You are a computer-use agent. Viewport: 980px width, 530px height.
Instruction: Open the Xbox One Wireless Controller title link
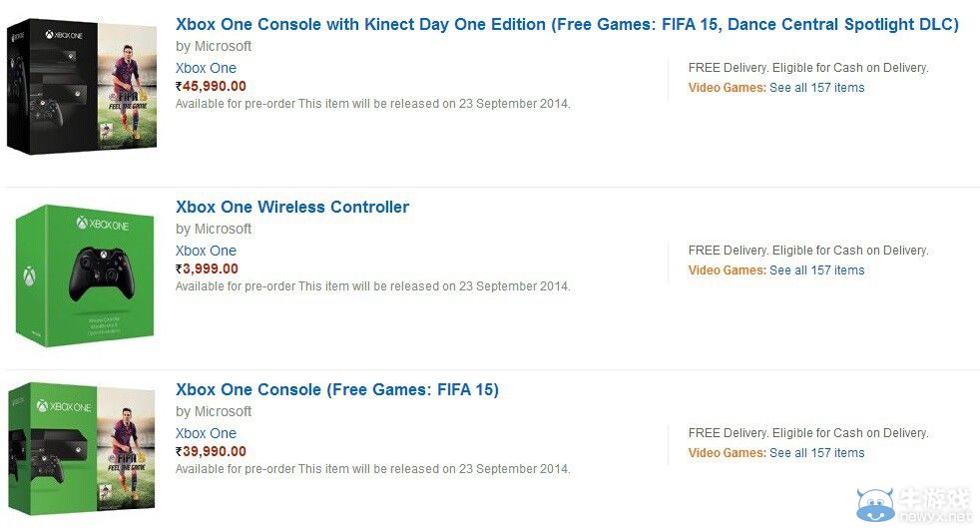(x=292, y=208)
